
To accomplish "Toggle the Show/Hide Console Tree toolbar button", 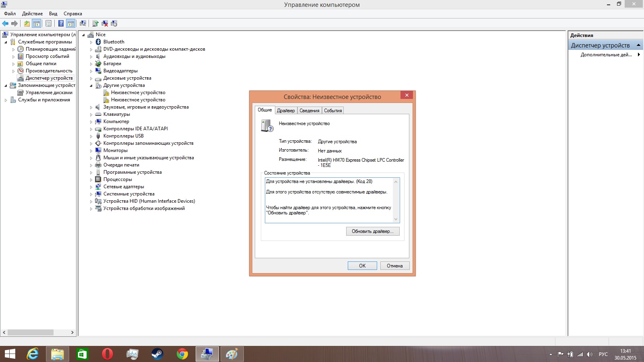I will point(37,23).
